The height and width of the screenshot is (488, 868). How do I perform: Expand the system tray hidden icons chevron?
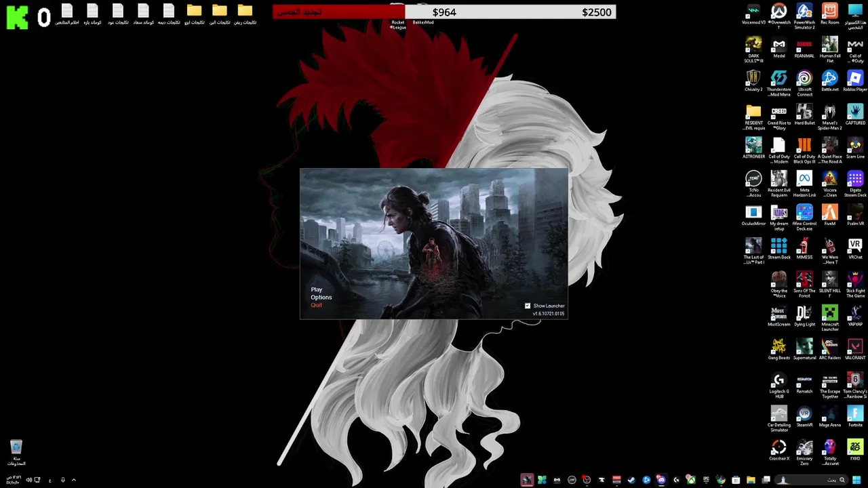[74, 480]
